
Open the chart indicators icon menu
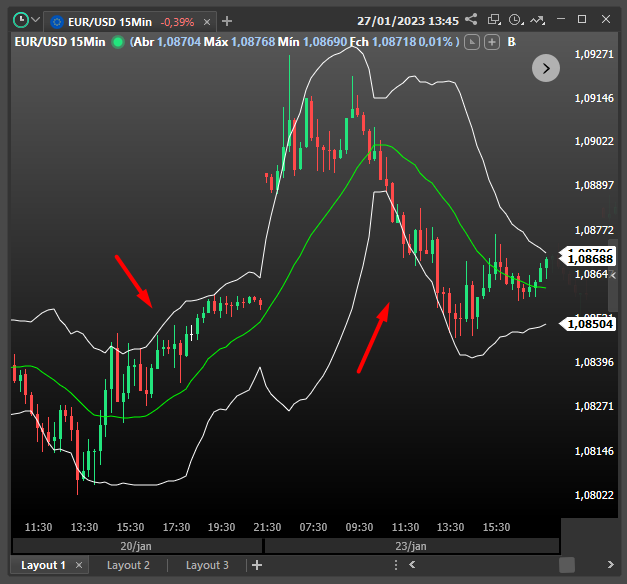pyautogui.click(x=538, y=20)
